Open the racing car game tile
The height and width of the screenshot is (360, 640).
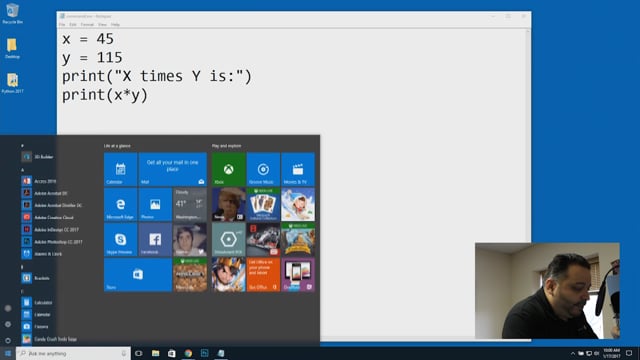[x=263, y=240]
